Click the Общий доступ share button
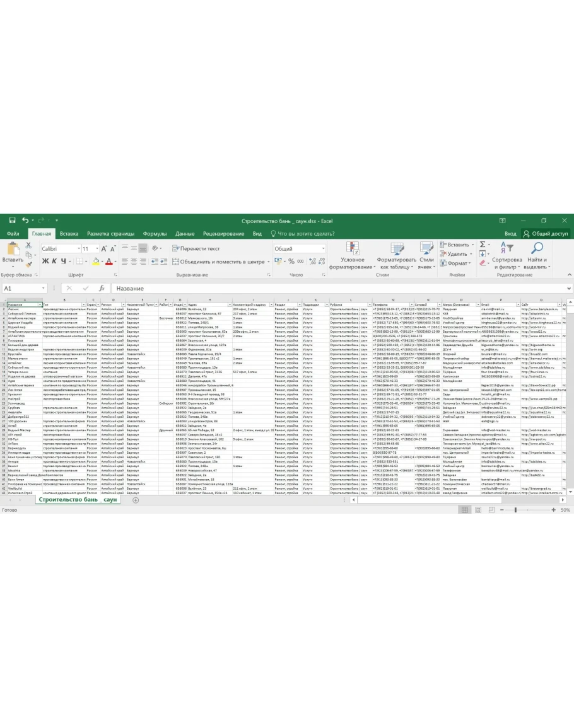574x728 pixels. [546, 234]
